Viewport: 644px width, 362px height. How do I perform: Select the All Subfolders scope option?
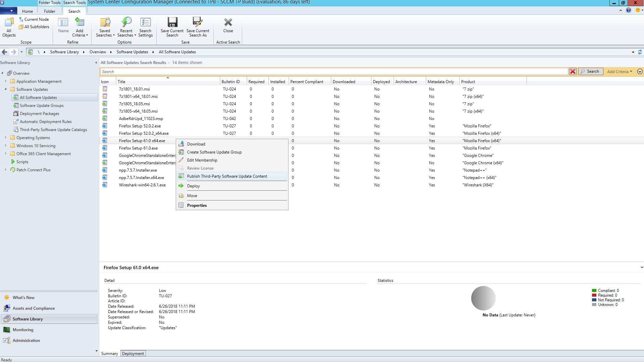36,27
